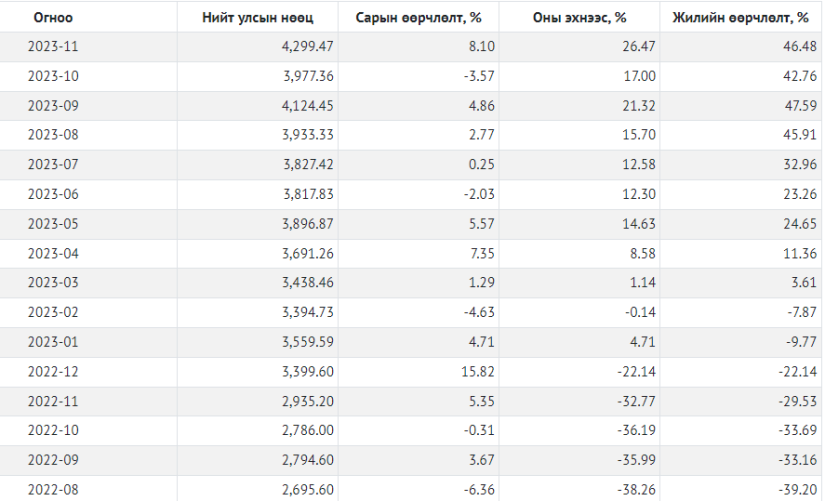The image size is (825, 501).
Task: Select the 15.82 monthly change cell
Action: [x=478, y=372]
